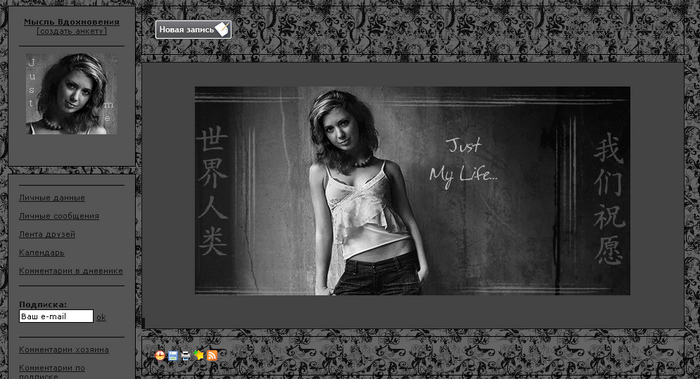Open the 'Лента друзей' link
The width and height of the screenshot is (700, 379).
point(47,234)
